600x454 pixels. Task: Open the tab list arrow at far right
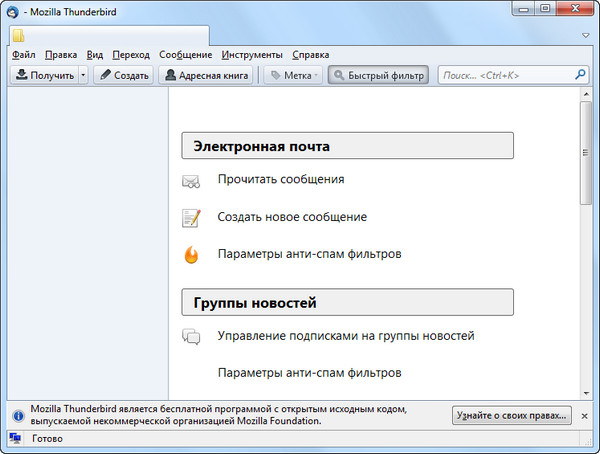click(585, 34)
